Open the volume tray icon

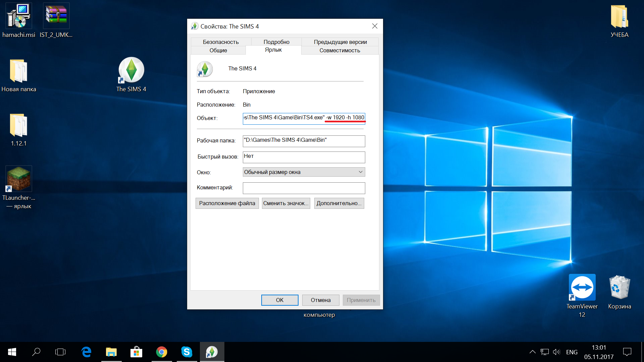(x=556, y=352)
